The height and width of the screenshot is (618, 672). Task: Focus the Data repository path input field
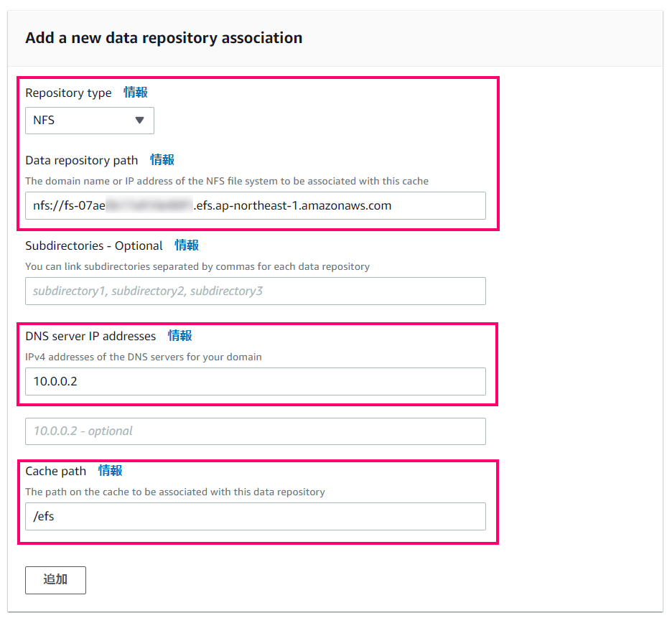[x=256, y=206]
